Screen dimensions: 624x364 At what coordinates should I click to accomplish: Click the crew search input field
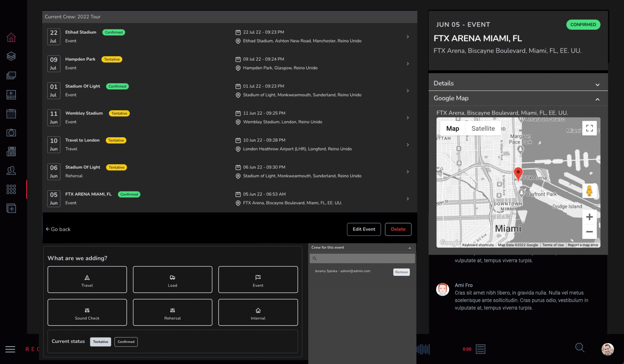click(x=364, y=259)
